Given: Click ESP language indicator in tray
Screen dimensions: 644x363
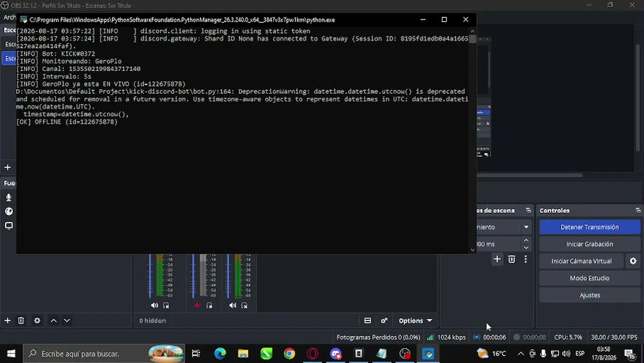Looking at the screenshot, I should [x=580, y=354].
